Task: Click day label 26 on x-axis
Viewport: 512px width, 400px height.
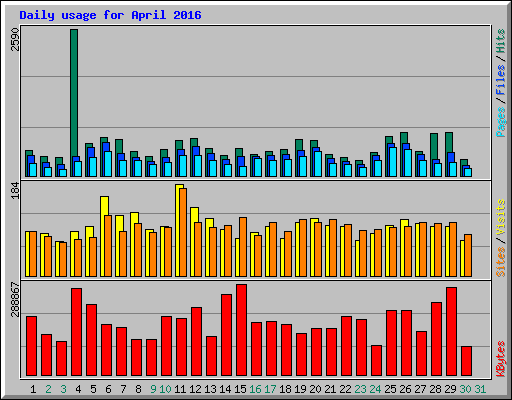Action: (405, 389)
